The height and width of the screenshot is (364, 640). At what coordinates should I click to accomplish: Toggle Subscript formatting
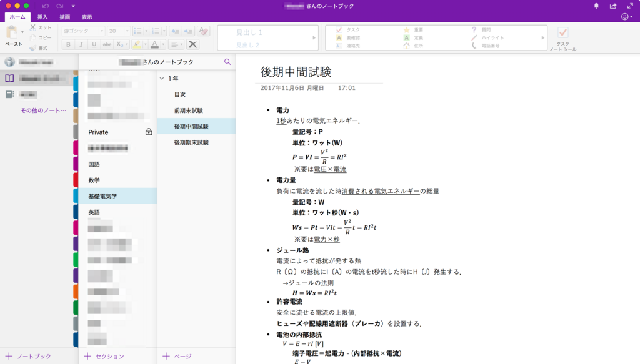pyautogui.click(x=119, y=44)
